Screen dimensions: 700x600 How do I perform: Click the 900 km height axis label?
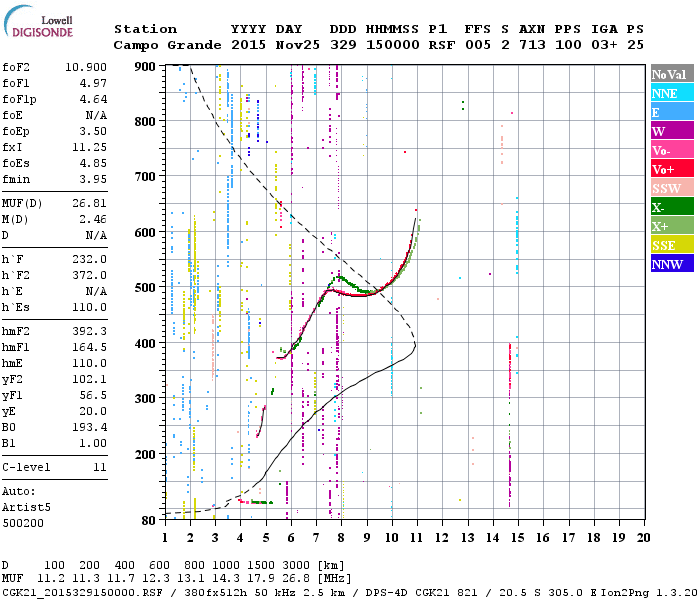coord(145,67)
